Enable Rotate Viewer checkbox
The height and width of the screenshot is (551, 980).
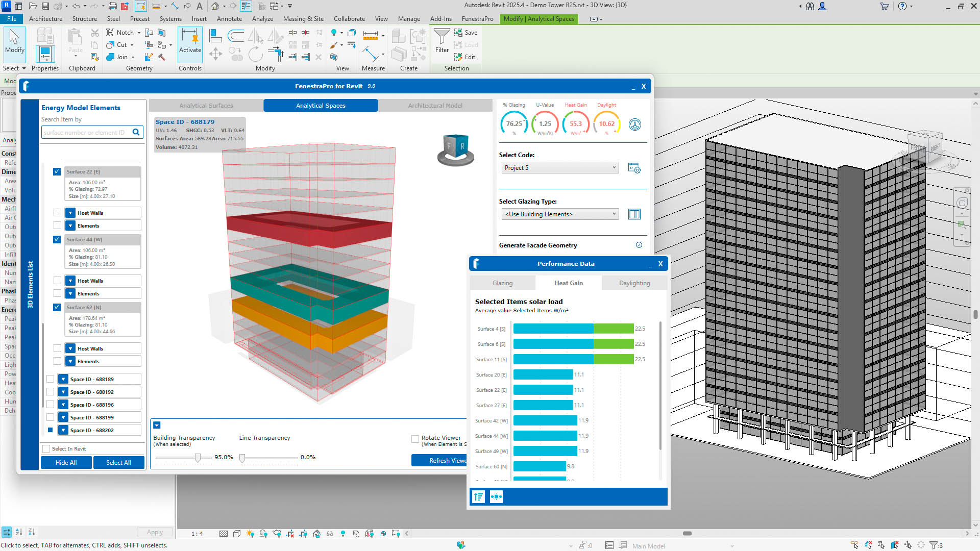(415, 439)
